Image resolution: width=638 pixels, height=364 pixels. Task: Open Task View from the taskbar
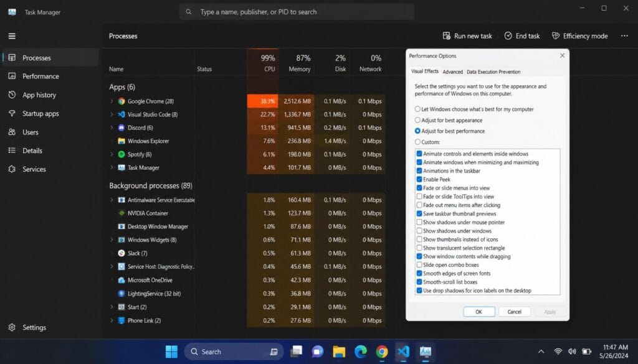pyautogui.click(x=296, y=352)
